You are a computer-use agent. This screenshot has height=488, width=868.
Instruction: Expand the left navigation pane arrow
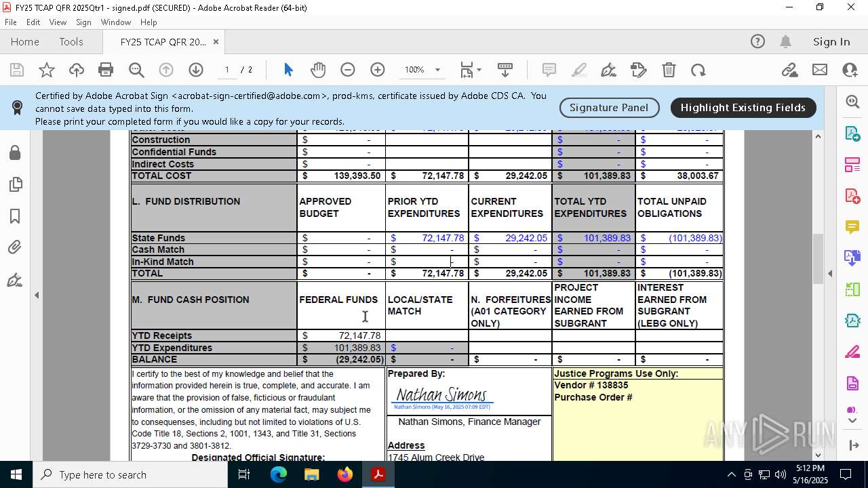click(x=37, y=295)
